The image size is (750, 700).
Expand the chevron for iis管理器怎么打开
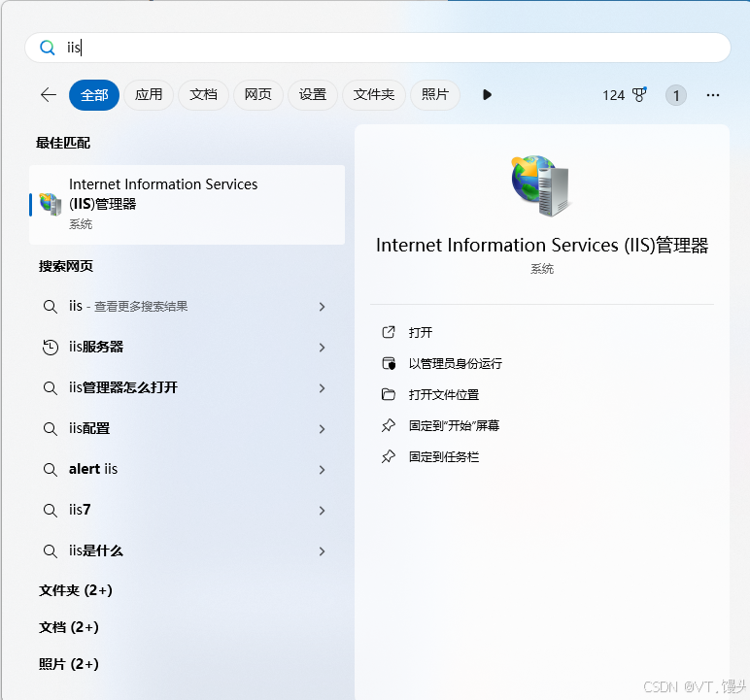322,388
